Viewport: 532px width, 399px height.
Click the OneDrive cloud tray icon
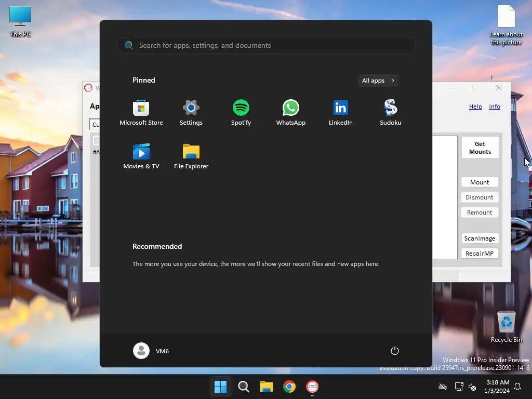[x=443, y=387]
